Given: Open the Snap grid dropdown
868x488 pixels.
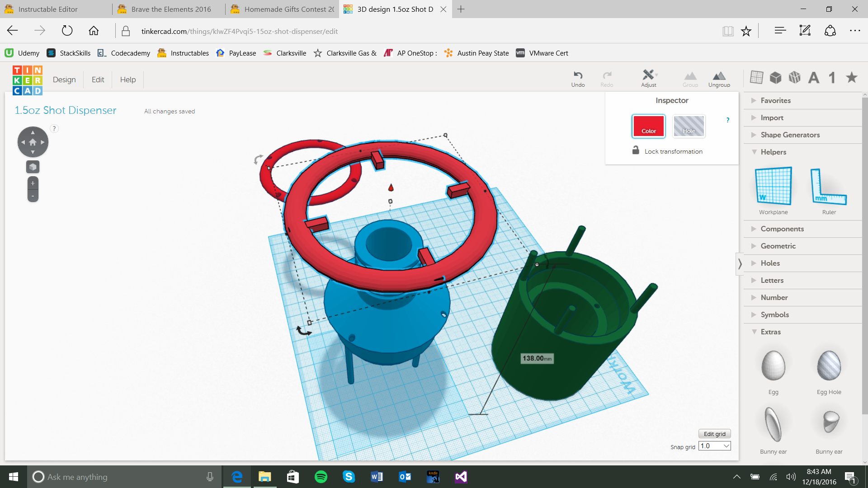Looking at the screenshot, I should (x=714, y=446).
